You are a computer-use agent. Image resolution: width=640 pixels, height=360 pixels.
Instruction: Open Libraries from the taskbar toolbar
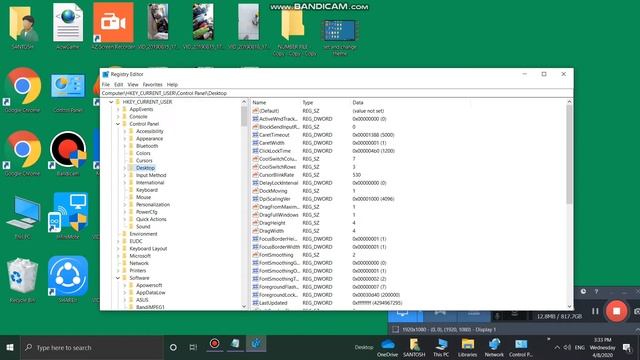(468, 348)
